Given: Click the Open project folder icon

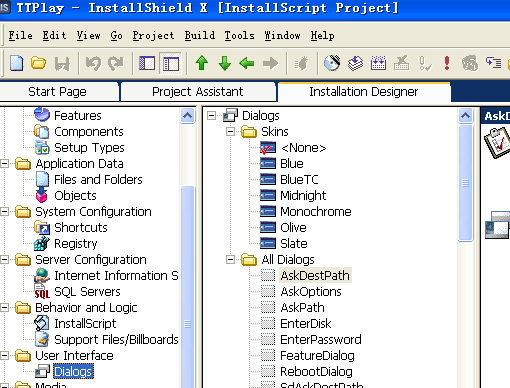Looking at the screenshot, I should 38,63.
